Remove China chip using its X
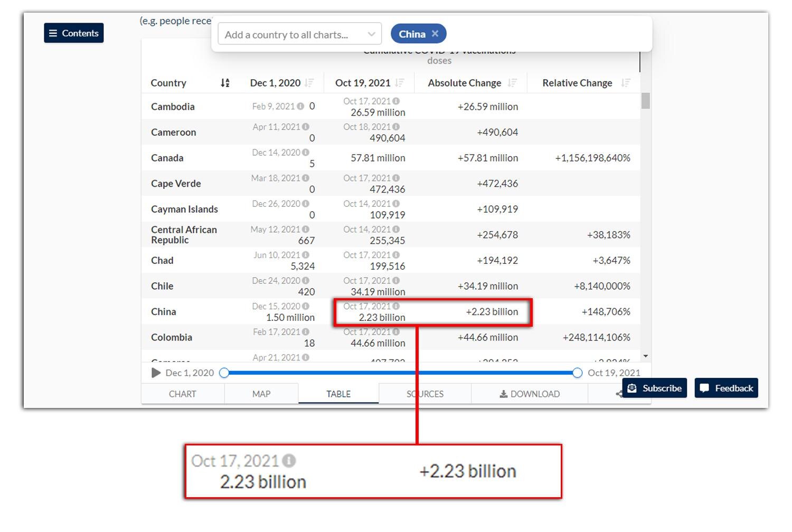The width and height of the screenshot is (792, 532). point(435,34)
